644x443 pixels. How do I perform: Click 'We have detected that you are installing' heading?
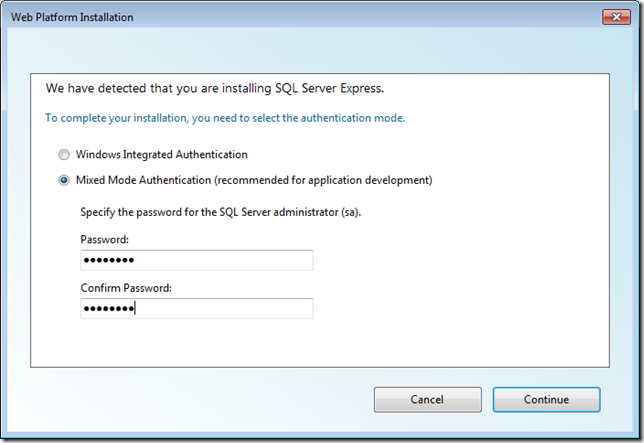(x=215, y=88)
